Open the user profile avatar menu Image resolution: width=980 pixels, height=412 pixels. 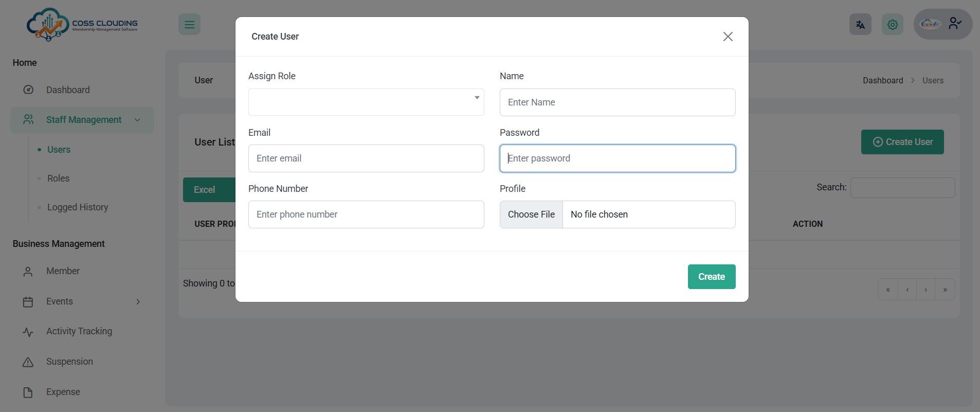coord(943,24)
